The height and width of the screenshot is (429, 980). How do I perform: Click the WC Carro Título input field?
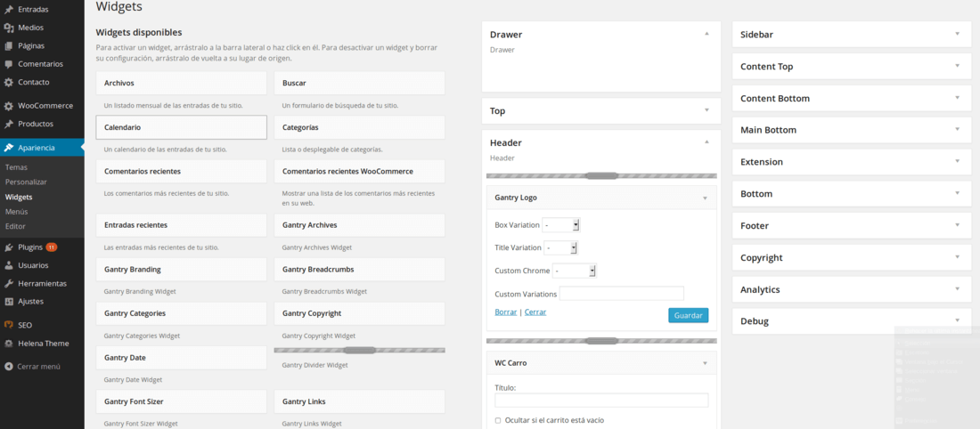tap(601, 401)
